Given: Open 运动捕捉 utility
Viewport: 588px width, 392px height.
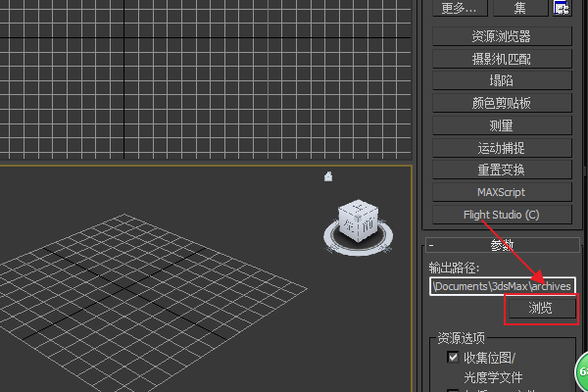Looking at the screenshot, I should [x=502, y=148].
